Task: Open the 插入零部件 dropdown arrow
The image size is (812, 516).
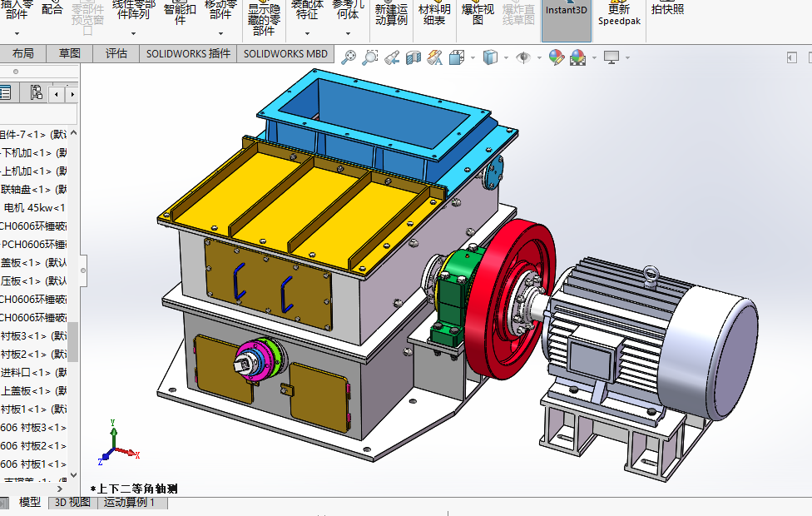Action: (x=17, y=33)
